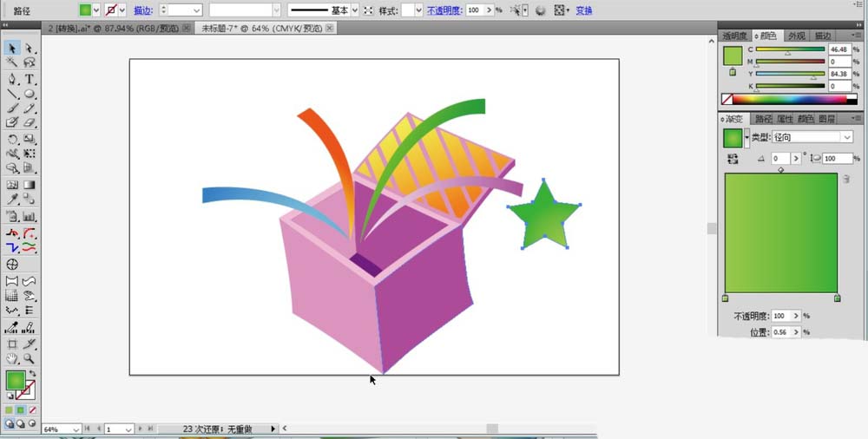
Task: Expand the zoom level dropdown at 64%
Action: click(x=76, y=429)
